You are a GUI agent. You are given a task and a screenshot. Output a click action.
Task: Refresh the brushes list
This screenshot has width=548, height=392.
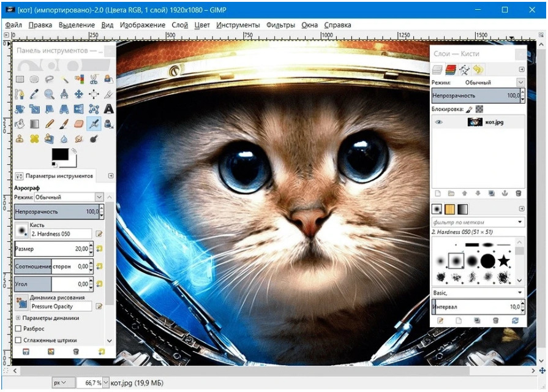515,320
